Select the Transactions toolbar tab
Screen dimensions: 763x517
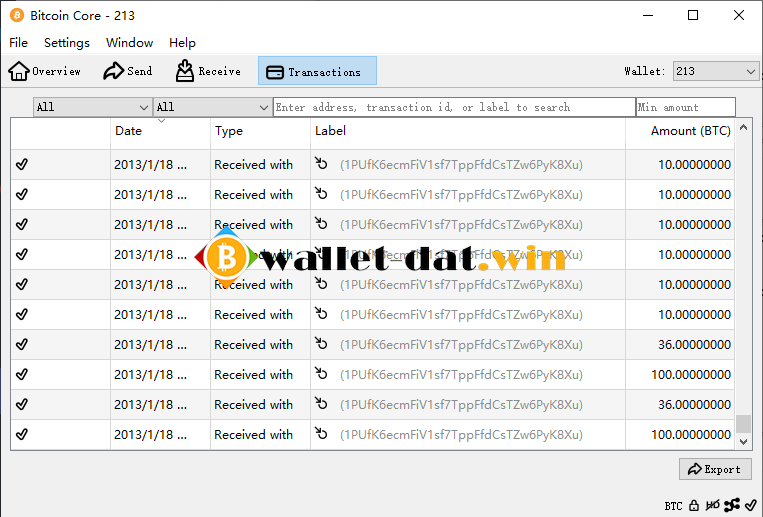click(317, 71)
